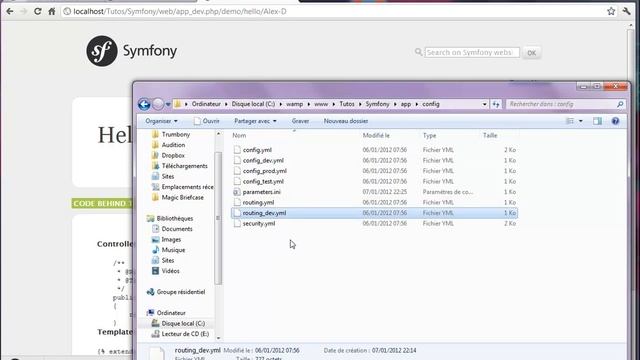Open Dropbox in the sidebar
This screenshot has width=640, height=360.
(168, 156)
